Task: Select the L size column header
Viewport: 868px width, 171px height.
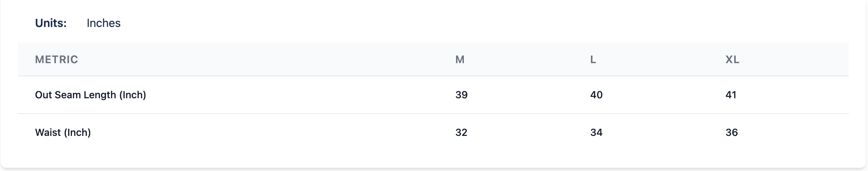Action: (593, 59)
